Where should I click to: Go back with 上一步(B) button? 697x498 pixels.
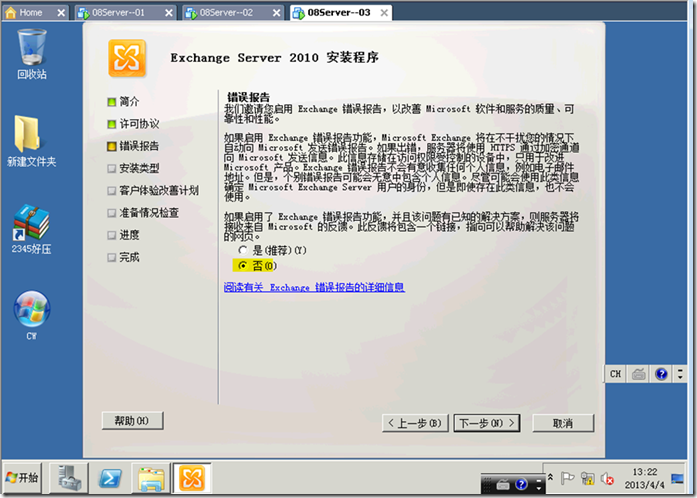point(415,423)
